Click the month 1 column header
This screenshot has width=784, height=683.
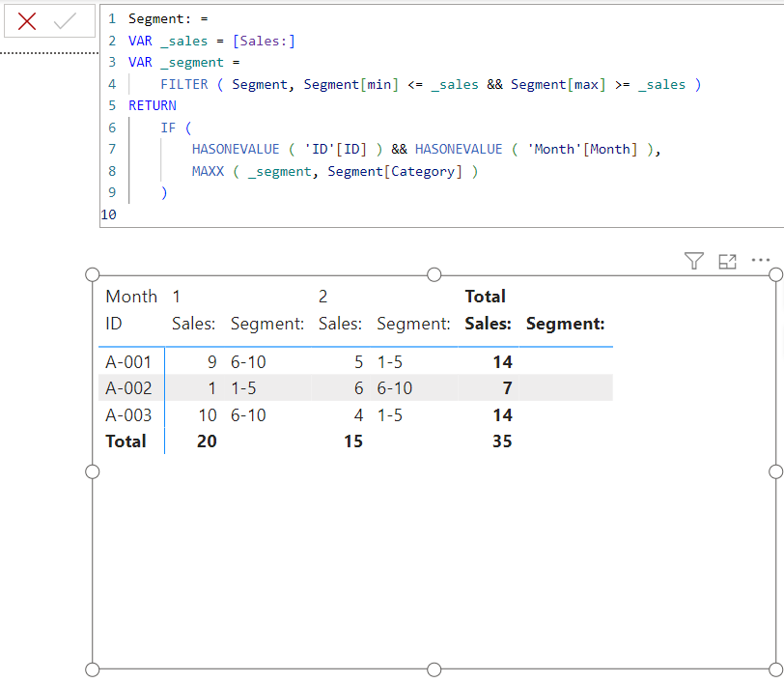click(x=176, y=297)
